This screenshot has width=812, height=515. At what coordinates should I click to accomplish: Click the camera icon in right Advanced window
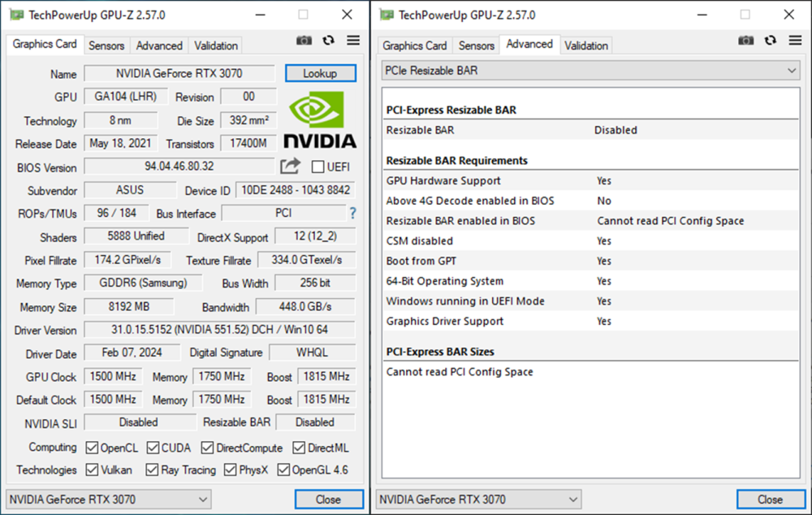745,41
